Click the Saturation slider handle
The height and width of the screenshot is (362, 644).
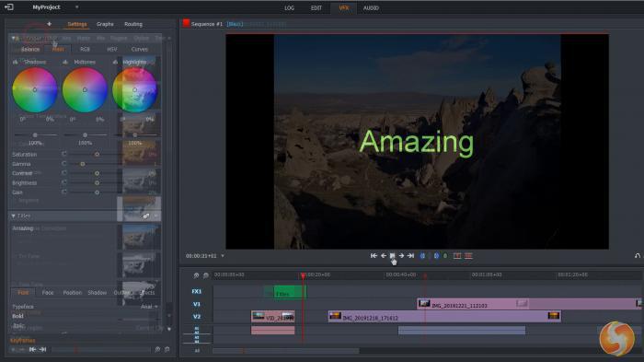[x=97, y=154]
